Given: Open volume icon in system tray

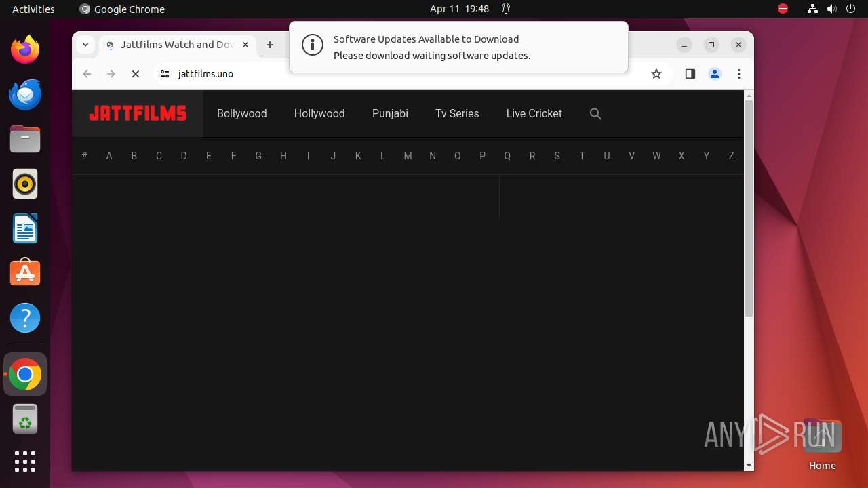Looking at the screenshot, I should (832, 9).
